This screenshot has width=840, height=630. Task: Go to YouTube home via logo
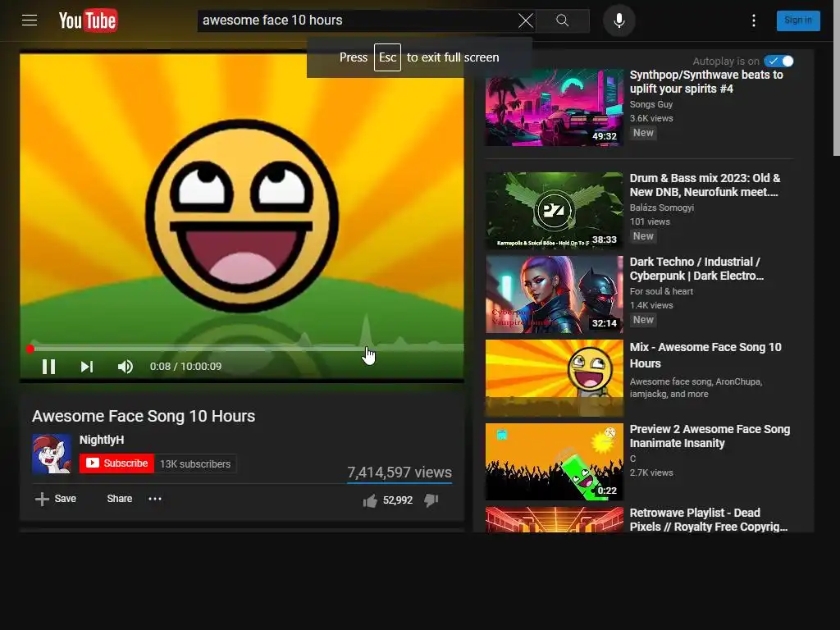89,21
